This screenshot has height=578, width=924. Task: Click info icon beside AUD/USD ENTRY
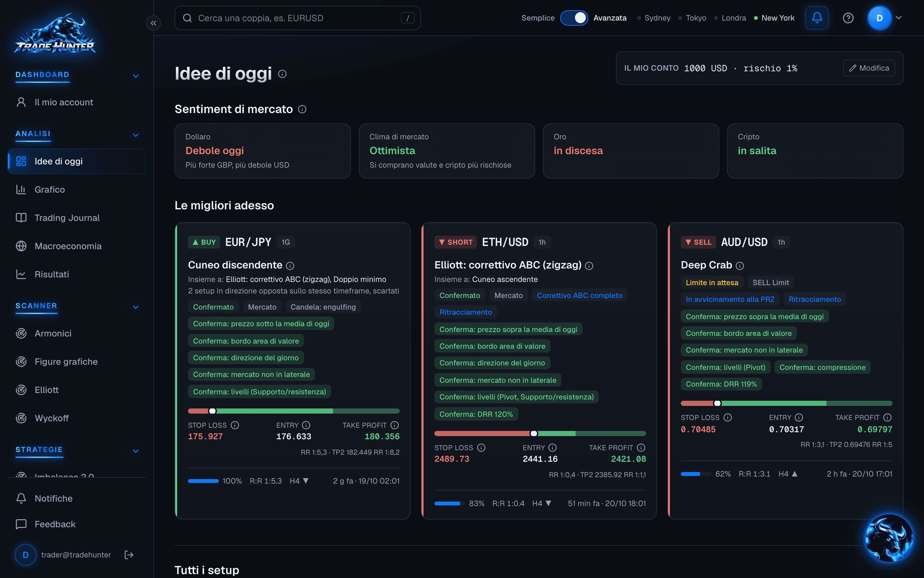[x=799, y=417]
